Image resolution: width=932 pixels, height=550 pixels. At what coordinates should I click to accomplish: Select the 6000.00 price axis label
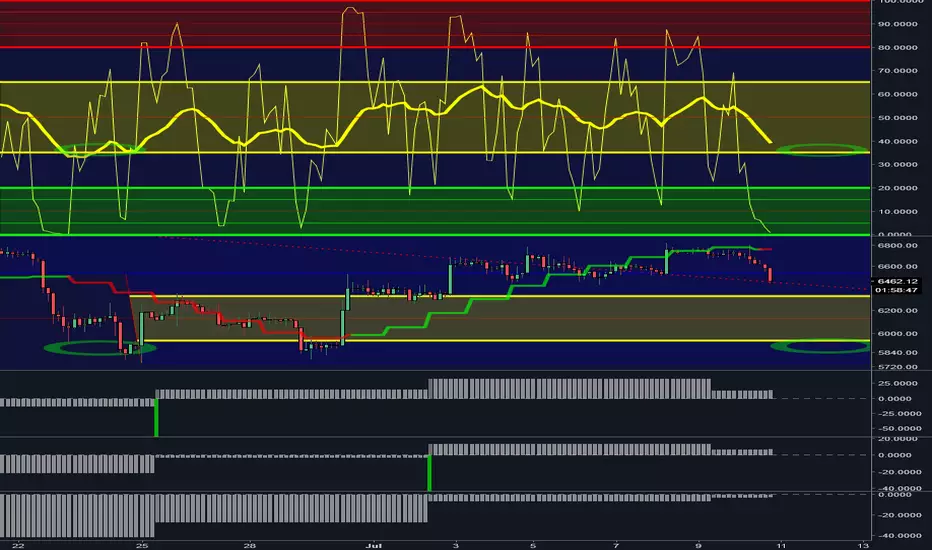(898, 334)
